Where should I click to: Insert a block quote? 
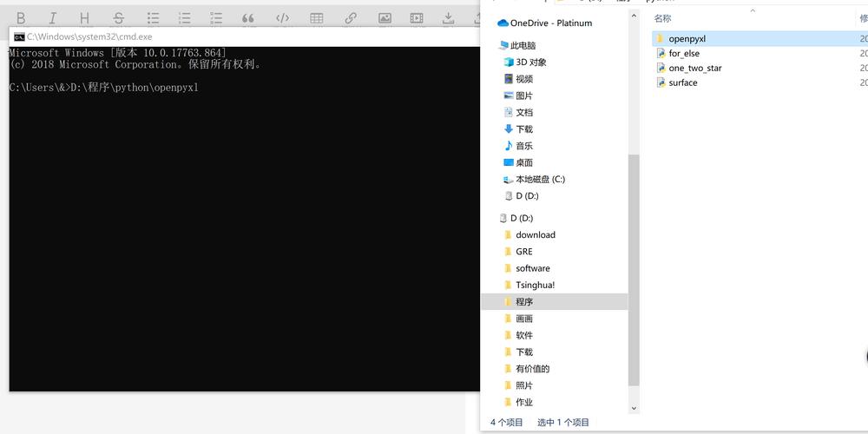pyautogui.click(x=248, y=18)
